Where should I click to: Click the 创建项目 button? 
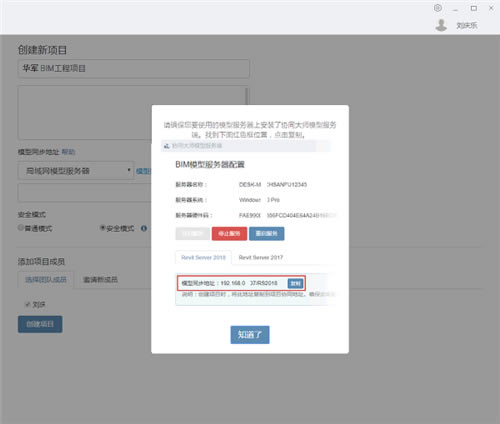coord(40,324)
